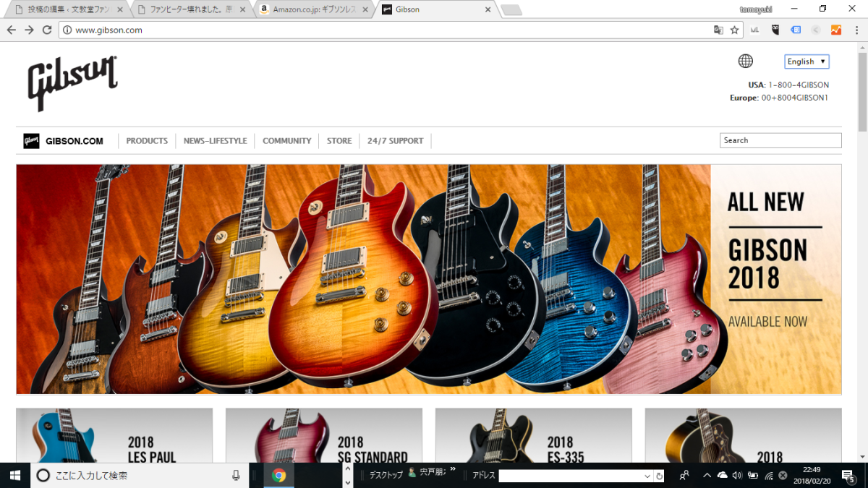Click the Chrome taskbar icon

(278, 475)
